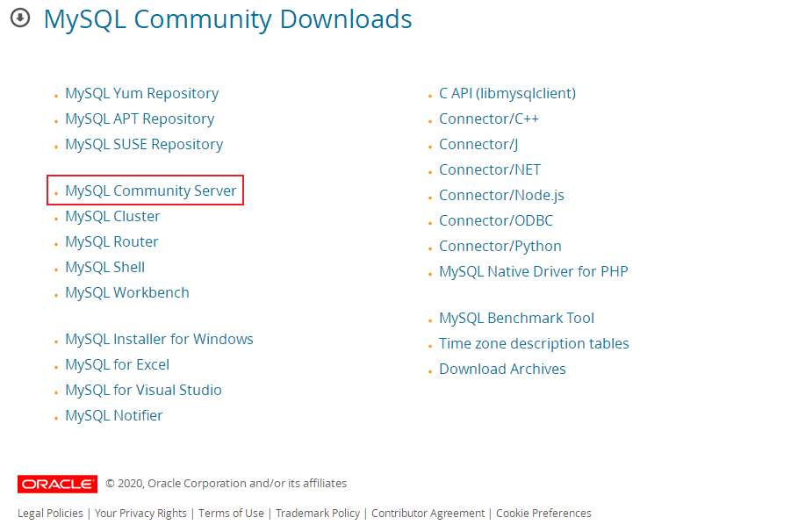Open the Connector/NET link
Viewport: 791px width, 532px height.
point(490,170)
